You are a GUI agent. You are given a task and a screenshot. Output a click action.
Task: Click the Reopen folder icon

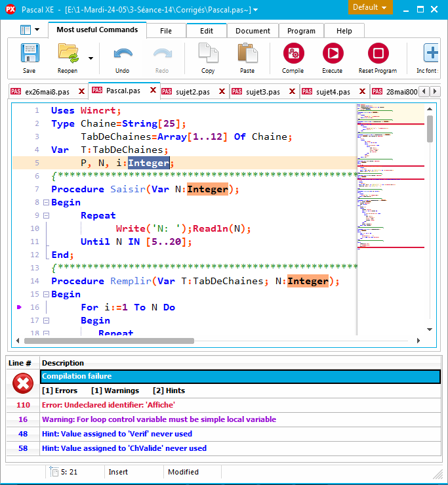point(68,54)
